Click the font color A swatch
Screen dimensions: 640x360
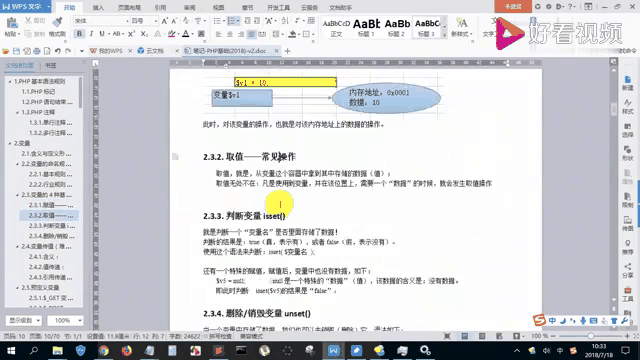(x=186, y=34)
